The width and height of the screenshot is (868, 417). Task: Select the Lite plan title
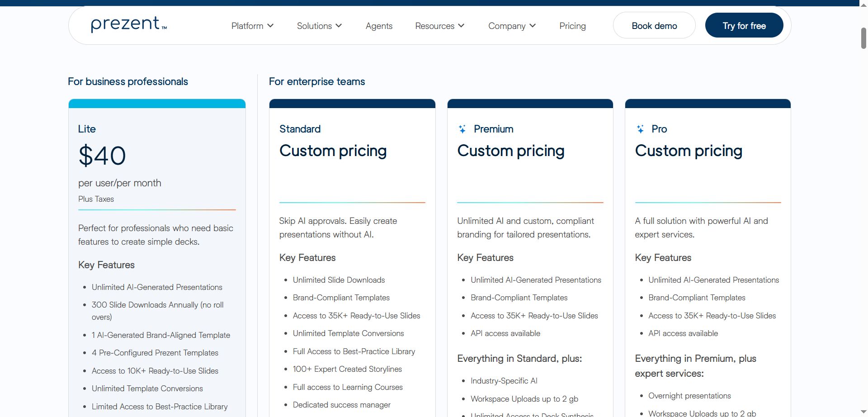point(87,129)
